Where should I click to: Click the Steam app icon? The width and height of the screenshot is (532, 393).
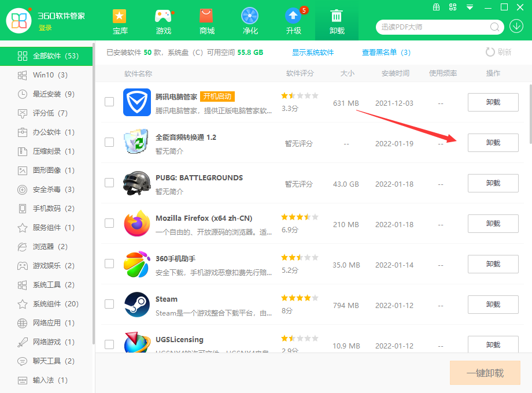coord(136,305)
